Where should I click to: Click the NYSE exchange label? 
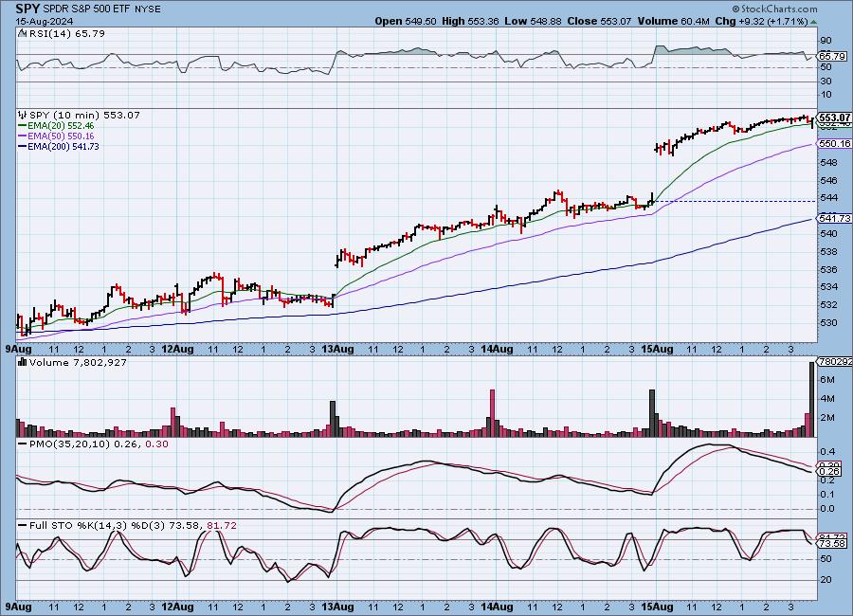point(148,9)
